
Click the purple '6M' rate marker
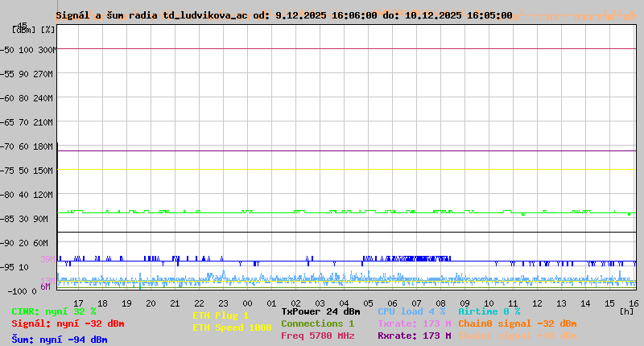[x=46, y=286]
